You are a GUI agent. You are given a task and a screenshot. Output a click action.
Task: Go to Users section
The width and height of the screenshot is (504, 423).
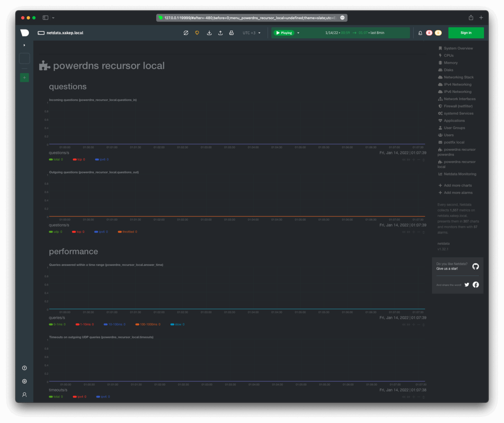pos(446,135)
